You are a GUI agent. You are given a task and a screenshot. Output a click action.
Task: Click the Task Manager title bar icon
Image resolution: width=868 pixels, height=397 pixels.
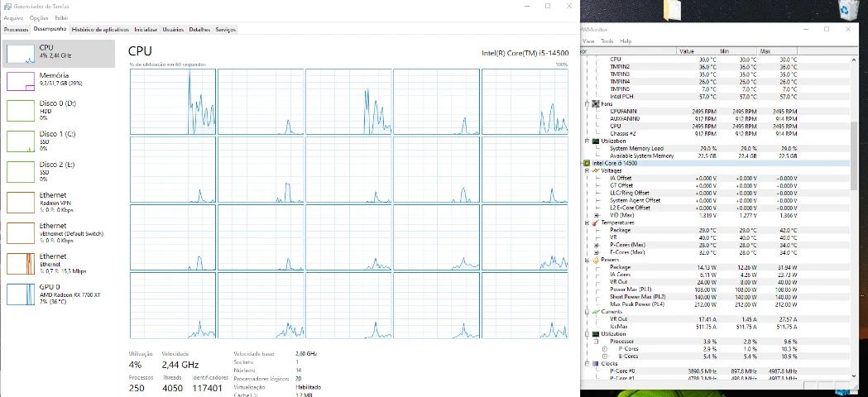(7, 6)
